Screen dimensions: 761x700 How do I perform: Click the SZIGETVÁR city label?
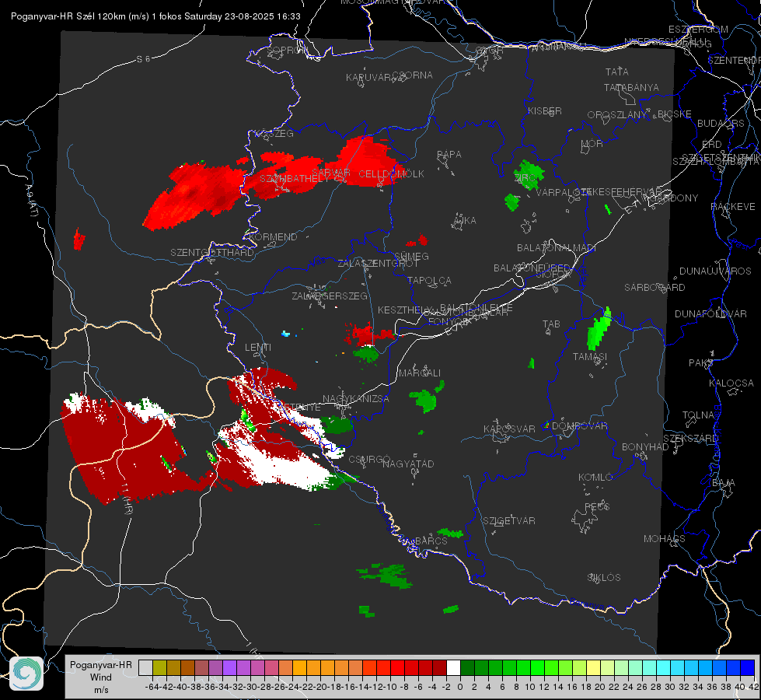click(x=509, y=521)
